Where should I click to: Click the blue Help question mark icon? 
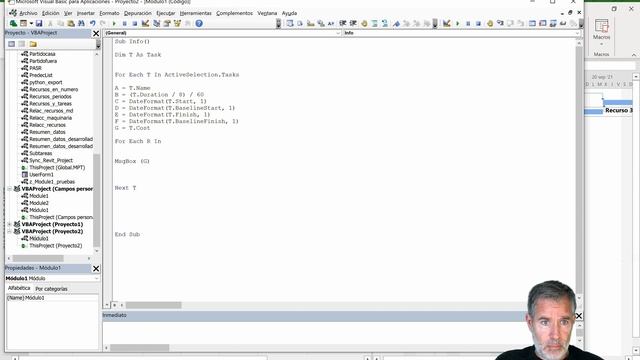click(199, 23)
